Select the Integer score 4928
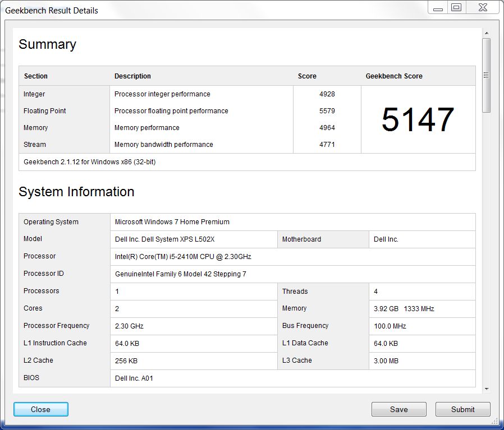This screenshot has height=430, width=504. pyautogui.click(x=327, y=94)
